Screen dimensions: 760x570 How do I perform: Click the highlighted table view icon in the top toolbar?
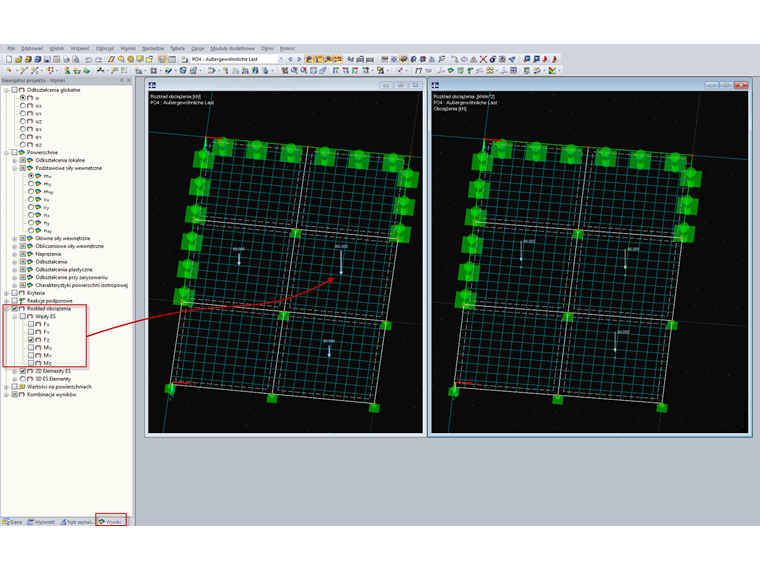click(x=162, y=59)
